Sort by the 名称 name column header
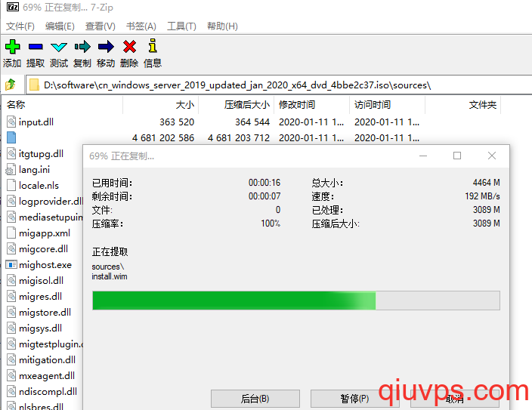 [x=62, y=105]
